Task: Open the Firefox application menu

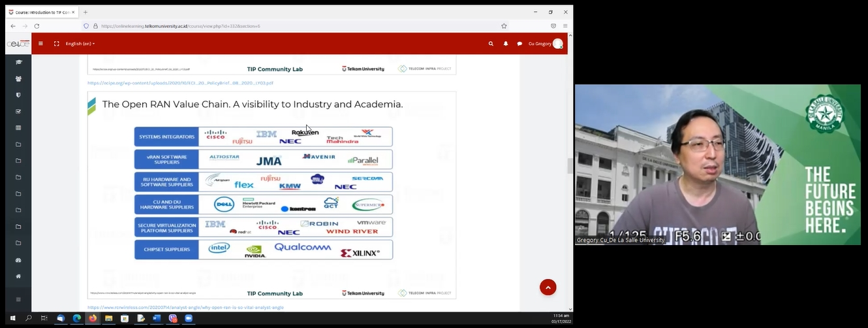Action: click(565, 26)
